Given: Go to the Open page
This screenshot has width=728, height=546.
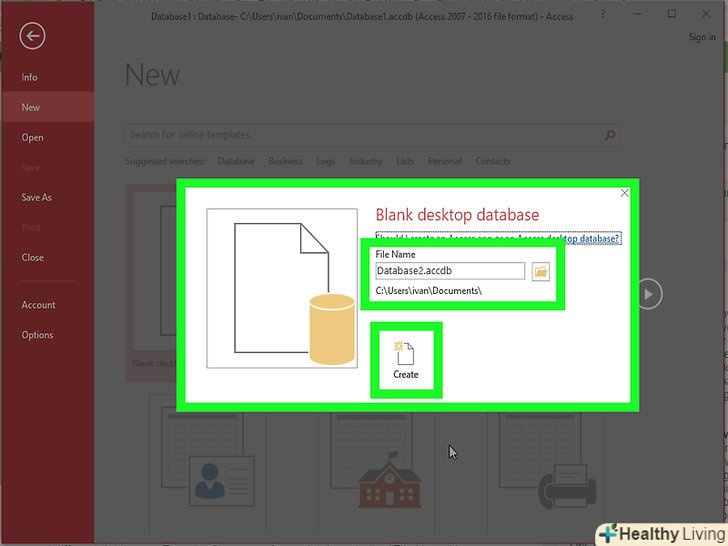Looking at the screenshot, I should (32, 137).
